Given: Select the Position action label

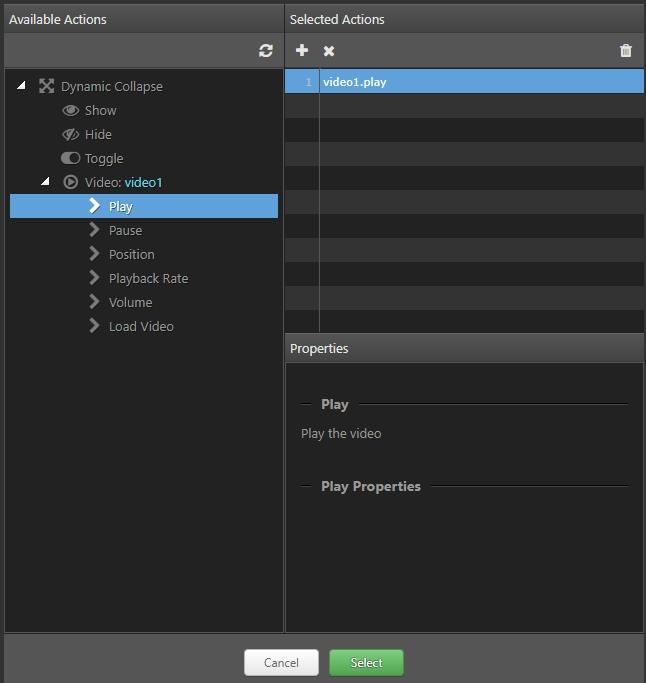Looking at the screenshot, I should 132,254.
